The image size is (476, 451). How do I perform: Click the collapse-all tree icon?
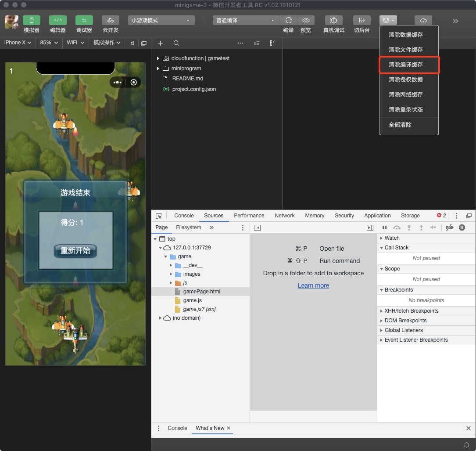point(257,43)
